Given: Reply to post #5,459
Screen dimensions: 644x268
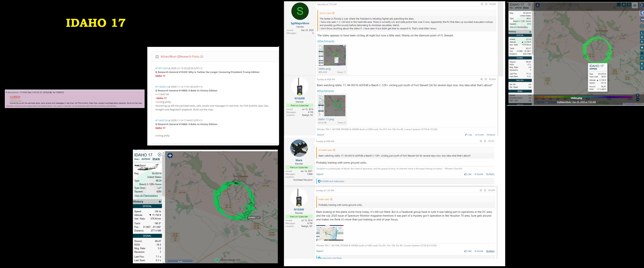Looking at the screenshot, I should click(490, 251).
